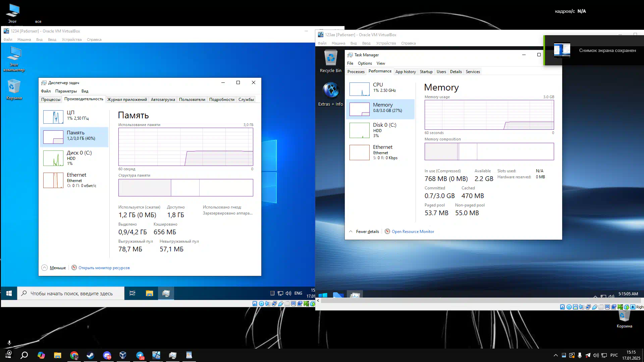Open the Автозагрузка tab

(x=163, y=100)
